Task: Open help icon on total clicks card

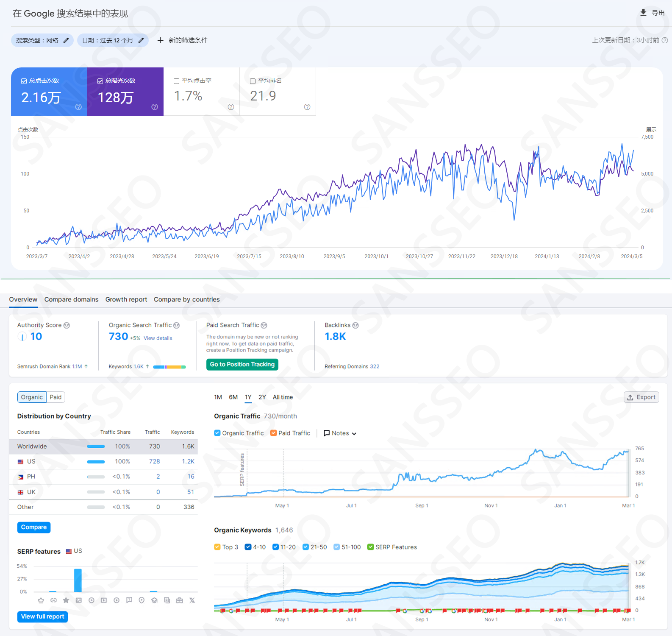Action: click(78, 107)
